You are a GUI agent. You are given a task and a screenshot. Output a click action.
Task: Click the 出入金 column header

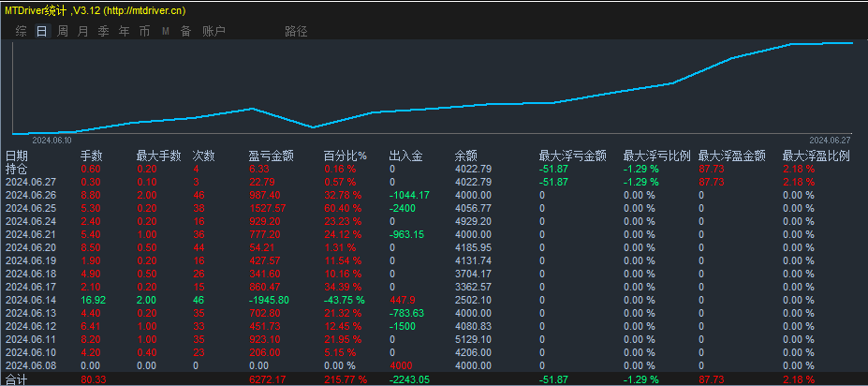click(406, 156)
